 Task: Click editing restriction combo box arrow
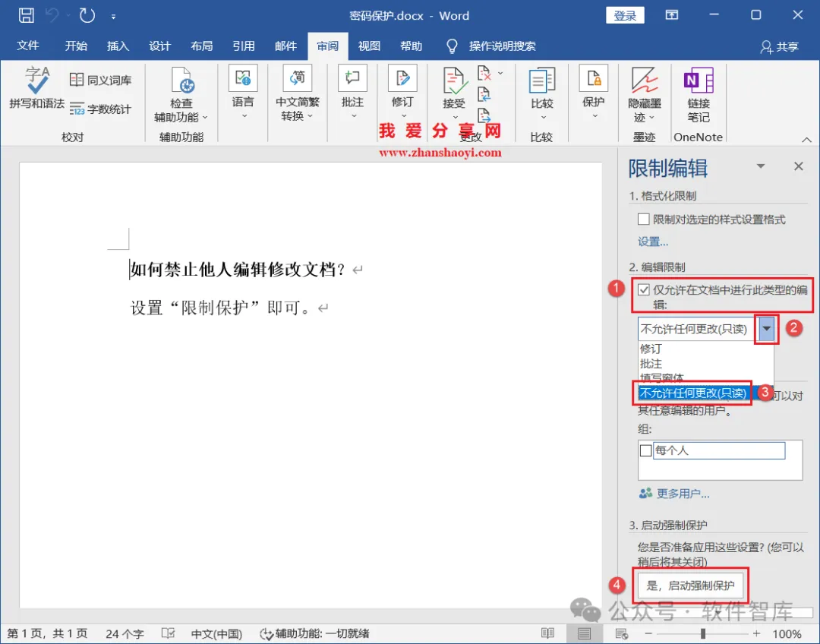tap(766, 329)
